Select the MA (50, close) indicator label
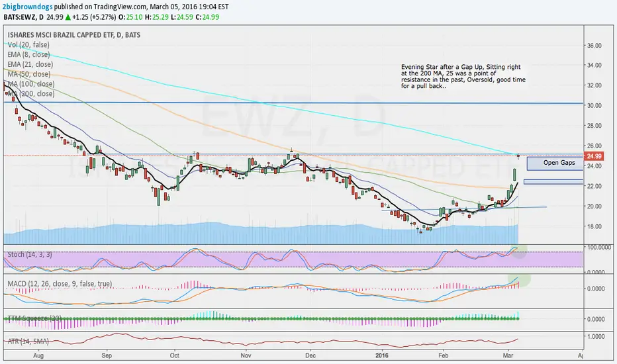The image size is (617, 364). (28, 74)
